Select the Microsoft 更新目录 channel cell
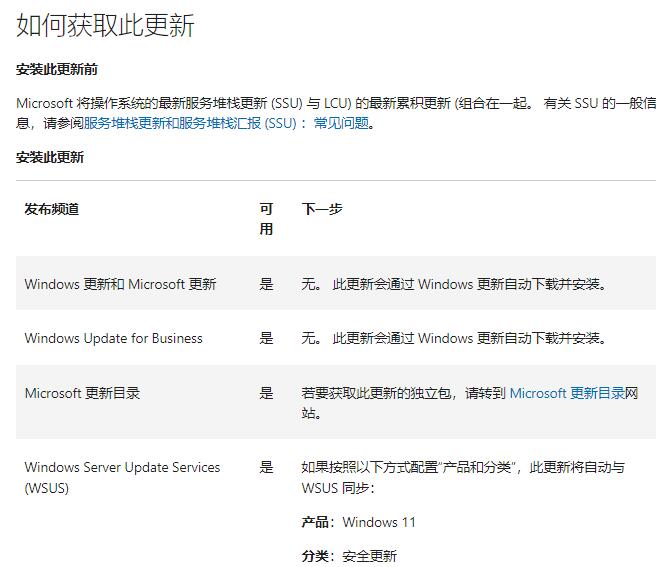Viewport: 656px width, 567px height. tap(82, 393)
